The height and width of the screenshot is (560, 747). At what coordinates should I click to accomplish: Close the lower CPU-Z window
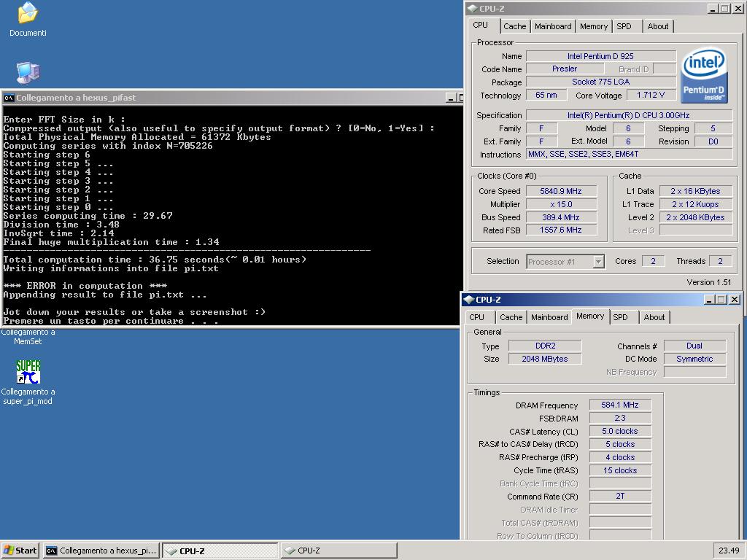point(735,300)
